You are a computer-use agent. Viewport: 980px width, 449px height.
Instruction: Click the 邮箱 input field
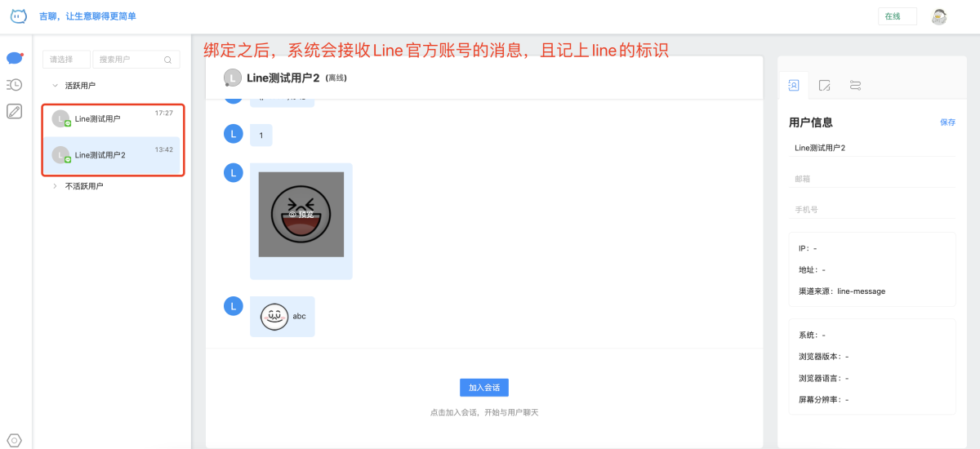coord(872,179)
